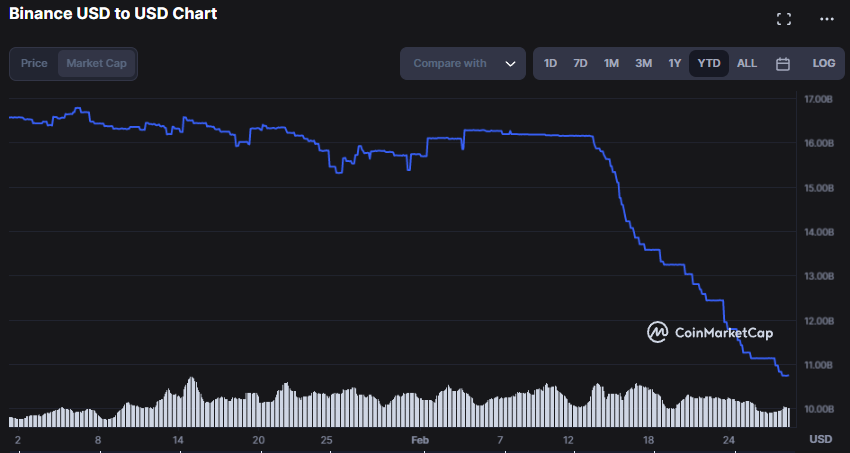Click the 12.00B axis label
850x453 pixels.
click(x=819, y=321)
